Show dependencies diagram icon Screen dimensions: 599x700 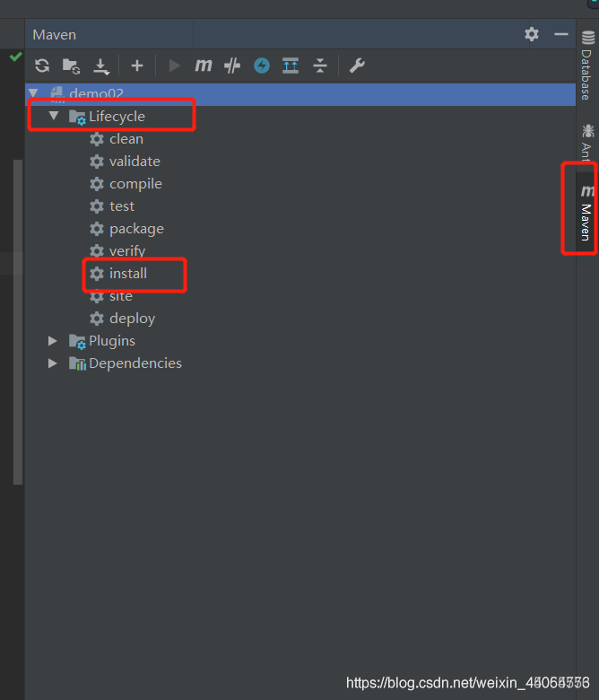291,66
